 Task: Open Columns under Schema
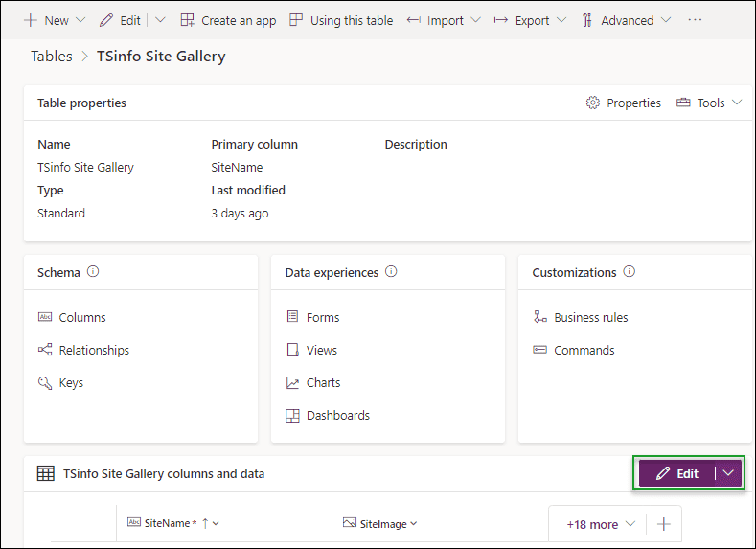[x=82, y=318]
